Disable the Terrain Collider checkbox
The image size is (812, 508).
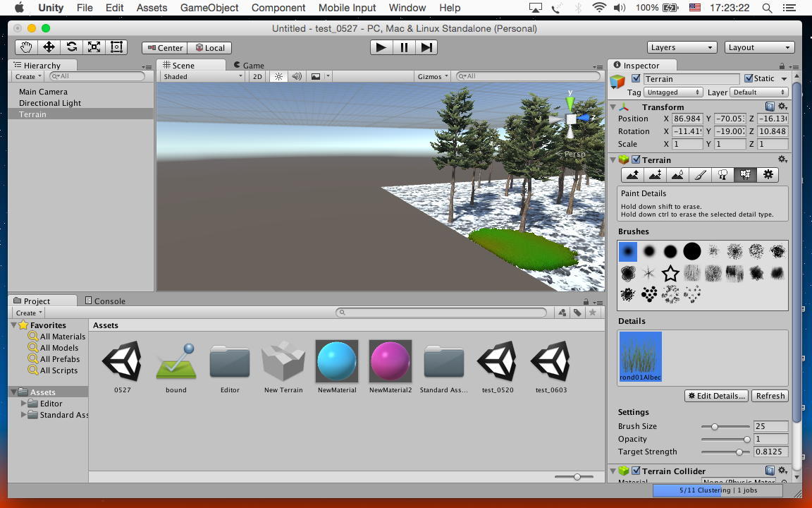(x=636, y=471)
